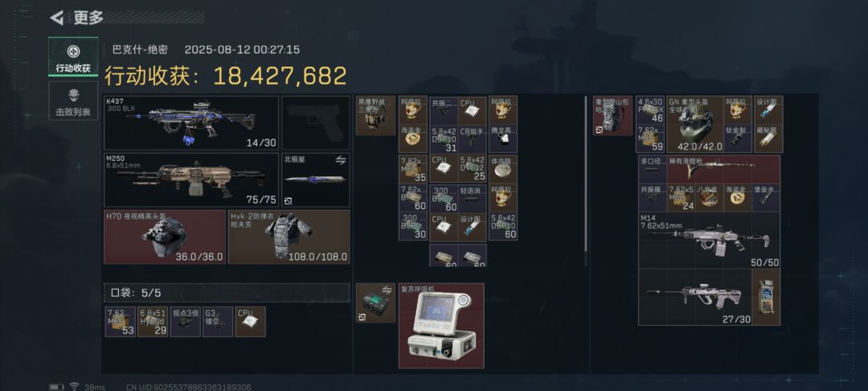Image resolution: width=868 pixels, height=391 pixels.
Task: Select the GN 重型头盔 helmet
Action: click(x=695, y=124)
